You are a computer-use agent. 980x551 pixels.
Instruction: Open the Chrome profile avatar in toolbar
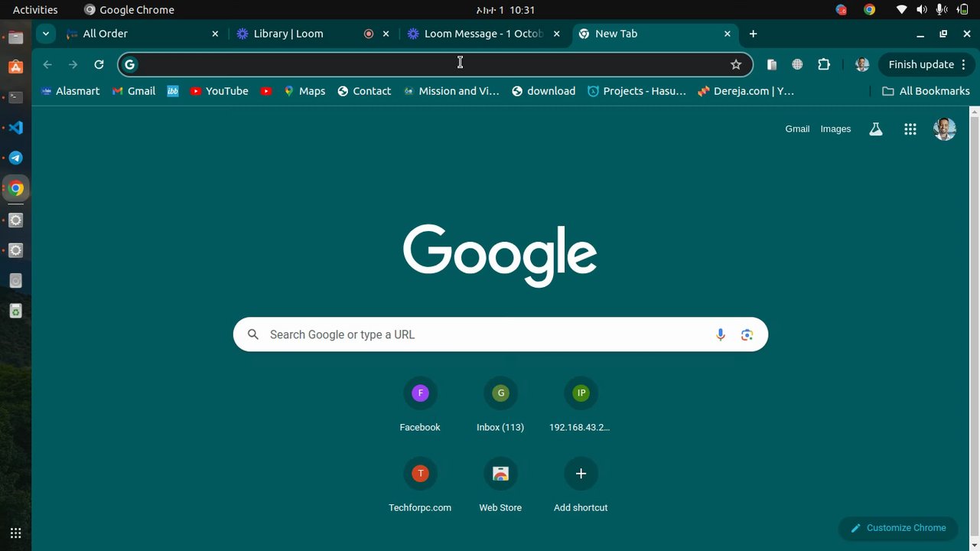(862, 64)
